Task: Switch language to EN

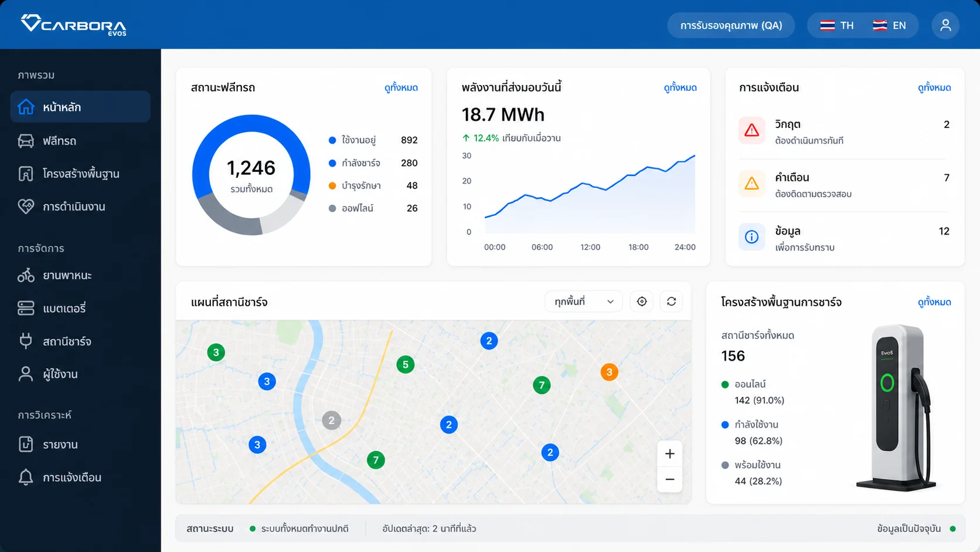Action: pyautogui.click(x=889, y=26)
